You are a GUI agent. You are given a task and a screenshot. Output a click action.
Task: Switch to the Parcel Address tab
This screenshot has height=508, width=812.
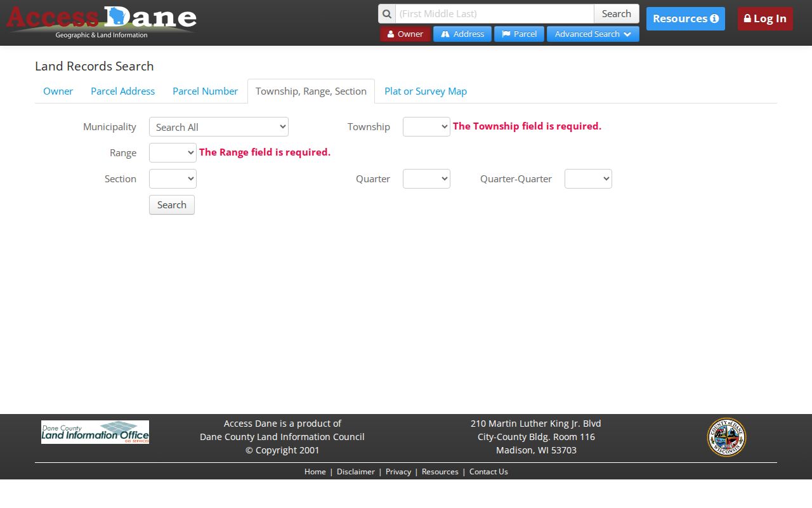pyautogui.click(x=123, y=91)
